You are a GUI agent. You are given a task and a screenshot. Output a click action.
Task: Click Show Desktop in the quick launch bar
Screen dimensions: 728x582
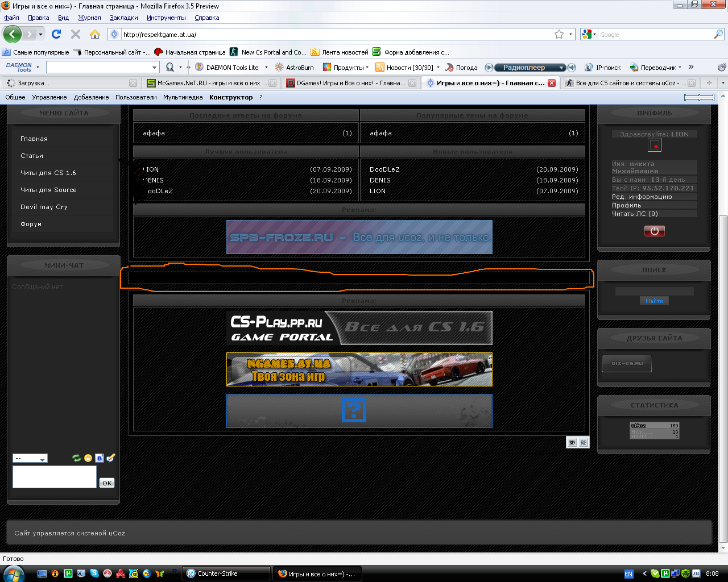[42, 573]
